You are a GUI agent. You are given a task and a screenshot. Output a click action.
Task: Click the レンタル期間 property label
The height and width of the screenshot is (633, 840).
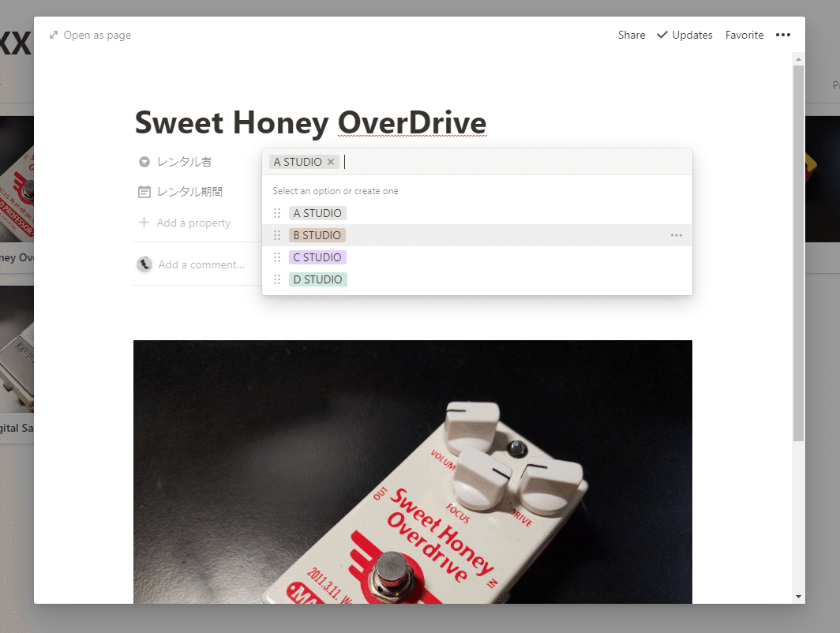tap(189, 192)
